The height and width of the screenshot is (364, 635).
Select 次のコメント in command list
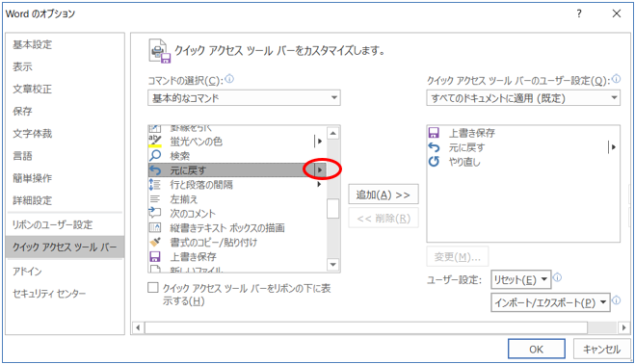(x=237, y=213)
